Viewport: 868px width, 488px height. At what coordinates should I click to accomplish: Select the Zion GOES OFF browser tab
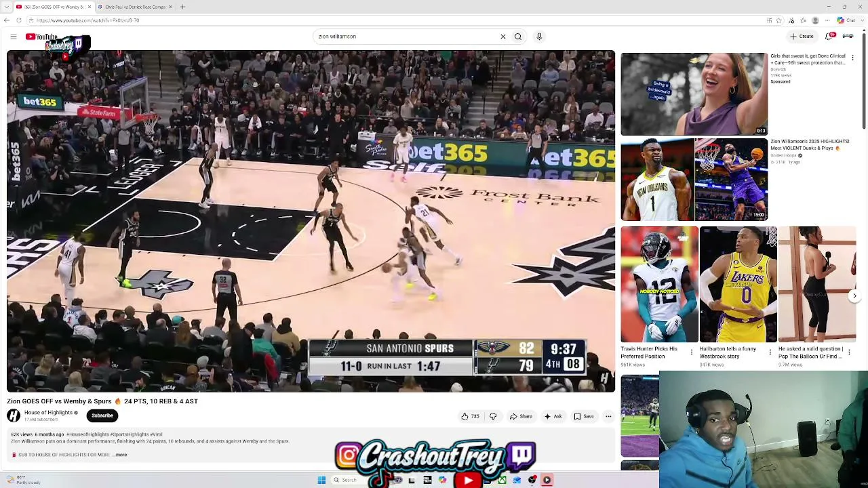[53, 7]
